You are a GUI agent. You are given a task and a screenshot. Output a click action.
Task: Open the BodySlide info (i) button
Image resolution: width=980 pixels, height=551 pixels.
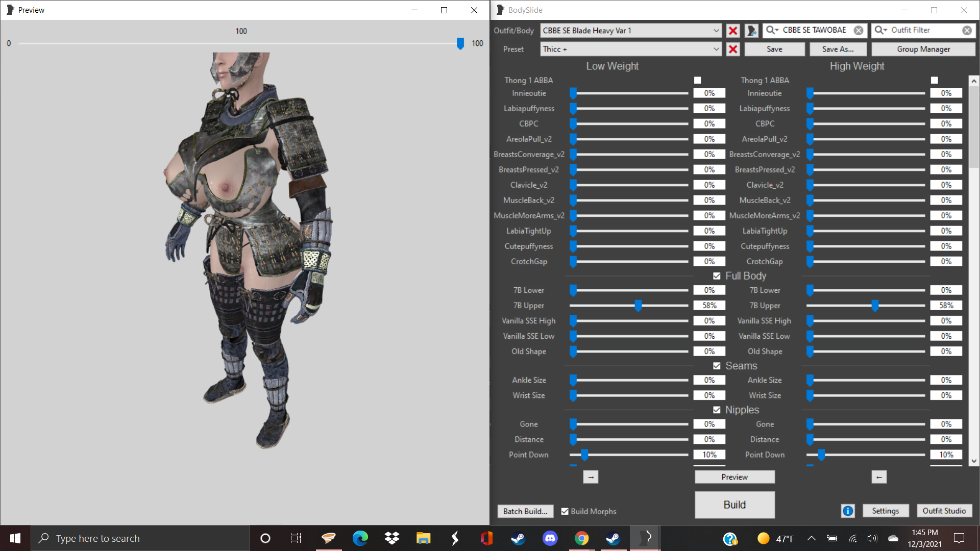tap(848, 511)
